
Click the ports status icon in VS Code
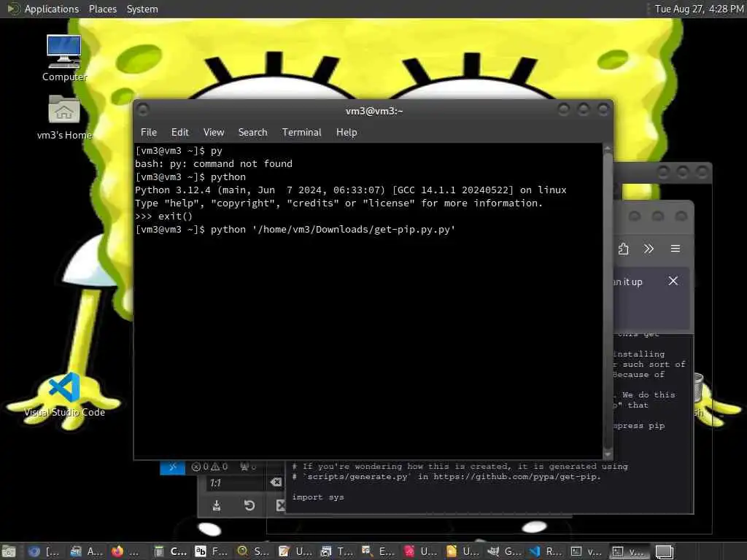(248, 467)
